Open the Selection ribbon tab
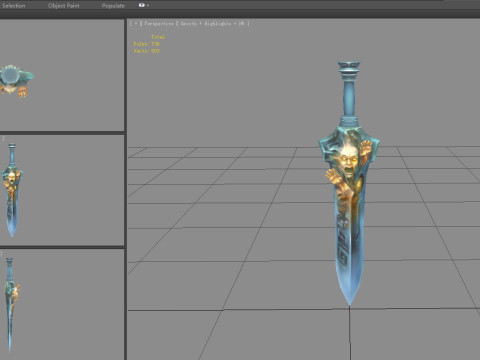The image size is (480, 360). 13,6
